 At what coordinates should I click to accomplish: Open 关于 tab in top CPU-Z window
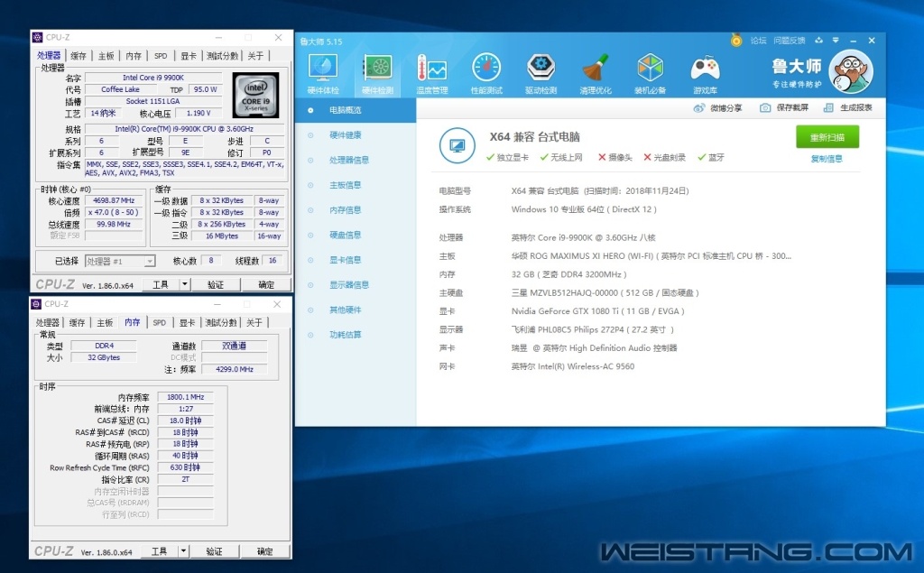point(255,56)
